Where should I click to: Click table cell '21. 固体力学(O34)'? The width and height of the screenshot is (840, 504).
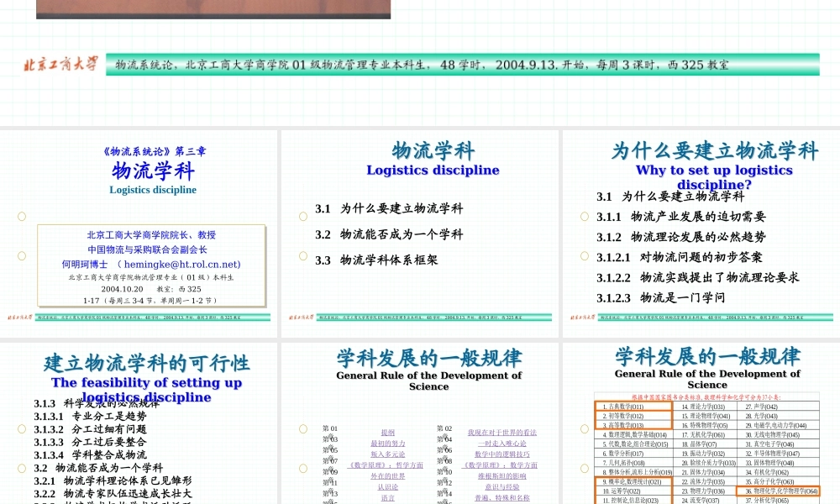704,472
